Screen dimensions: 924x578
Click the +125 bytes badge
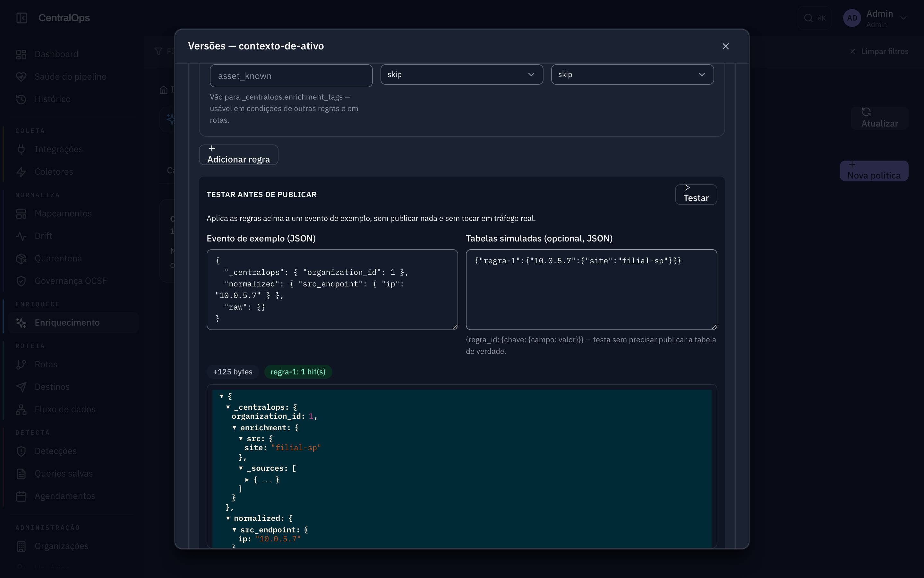pyautogui.click(x=233, y=372)
